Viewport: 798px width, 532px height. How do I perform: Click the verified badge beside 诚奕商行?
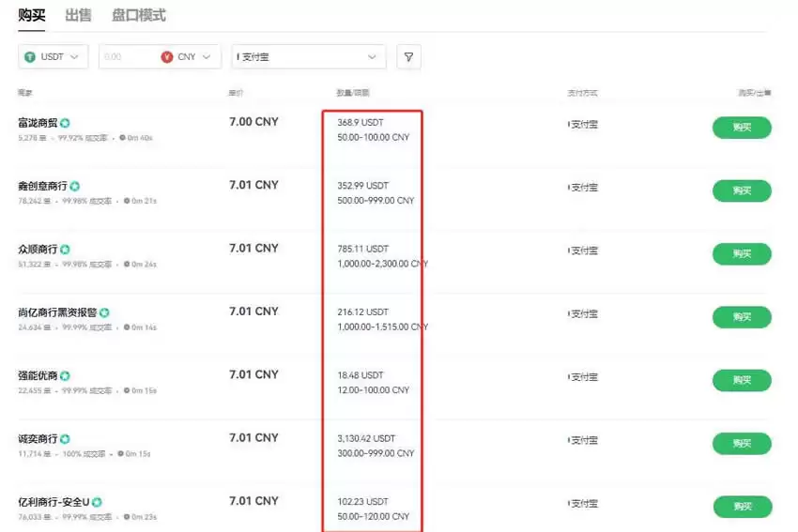coord(66,439)
